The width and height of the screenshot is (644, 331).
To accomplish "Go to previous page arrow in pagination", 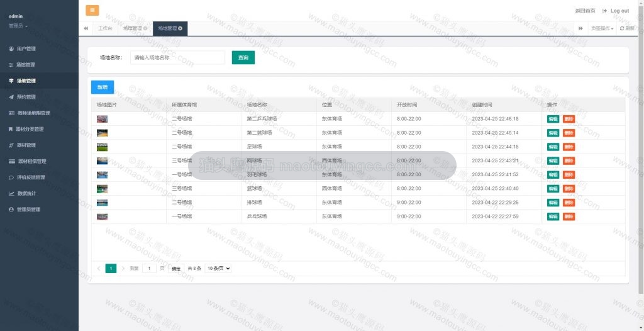I will (99, 269).
